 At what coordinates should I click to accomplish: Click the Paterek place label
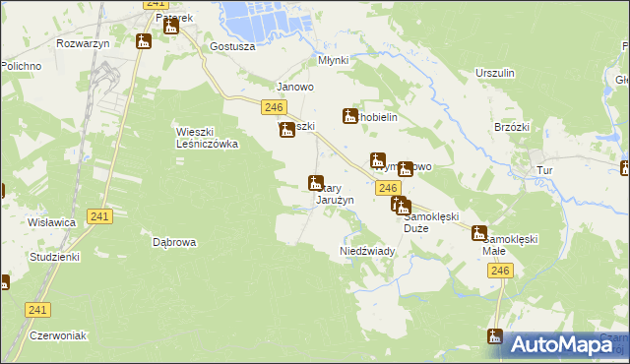pyautogui.click(x=174, y=18)
